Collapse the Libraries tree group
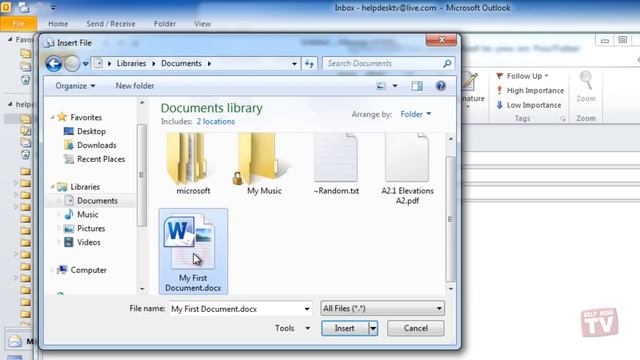Viewport: 640px width, 360px height. (52, 187)
